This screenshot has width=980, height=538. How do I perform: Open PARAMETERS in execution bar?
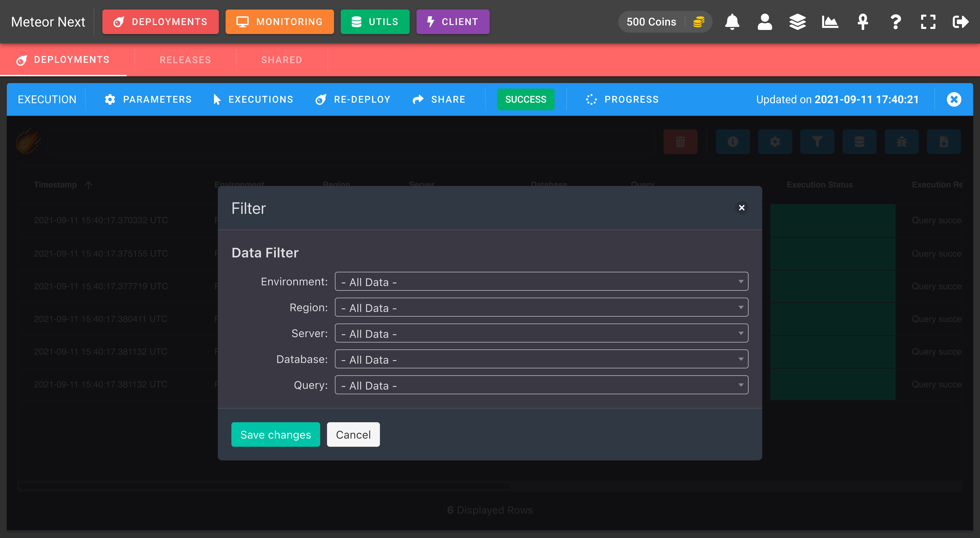[148, 99]
